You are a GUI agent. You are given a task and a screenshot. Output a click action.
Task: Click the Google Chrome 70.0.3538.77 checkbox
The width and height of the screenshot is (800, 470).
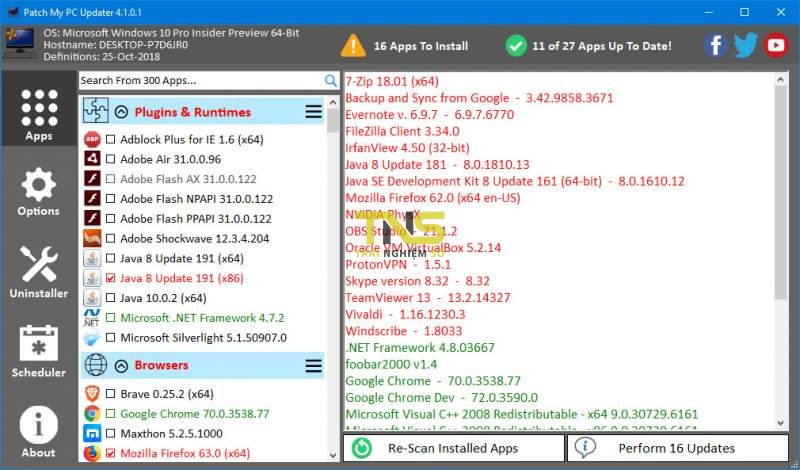[x=110, y=414]
